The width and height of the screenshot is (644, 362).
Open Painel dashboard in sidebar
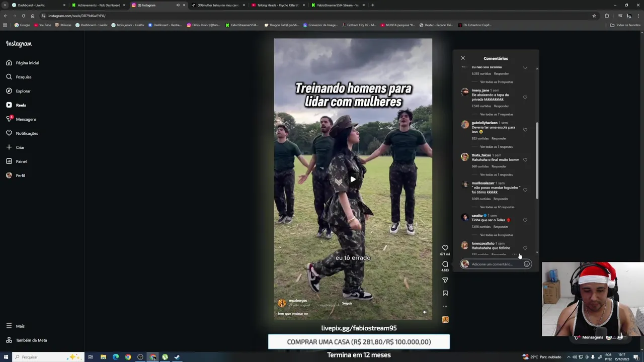(17, 161)
